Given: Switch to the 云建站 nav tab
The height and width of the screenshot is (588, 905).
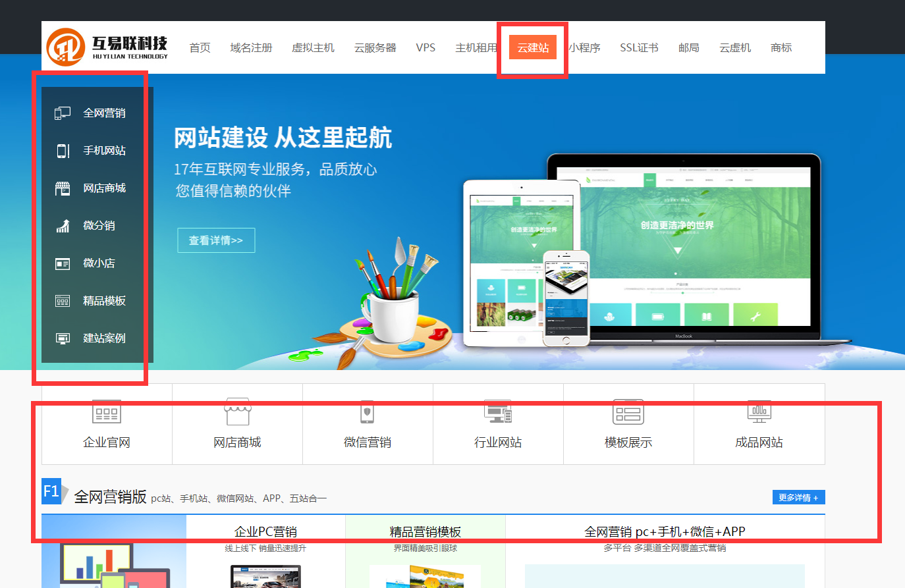Looking at the screenshot, I should coord(533,48).
